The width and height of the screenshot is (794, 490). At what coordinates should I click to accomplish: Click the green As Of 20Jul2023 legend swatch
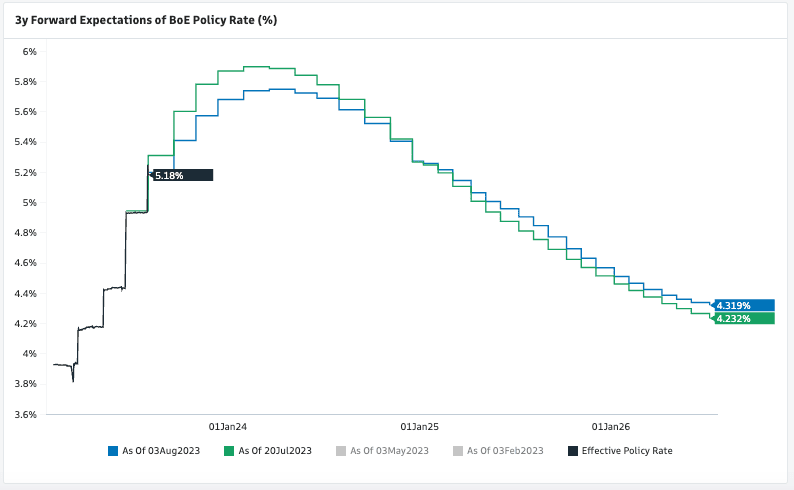tap(229, 451)
